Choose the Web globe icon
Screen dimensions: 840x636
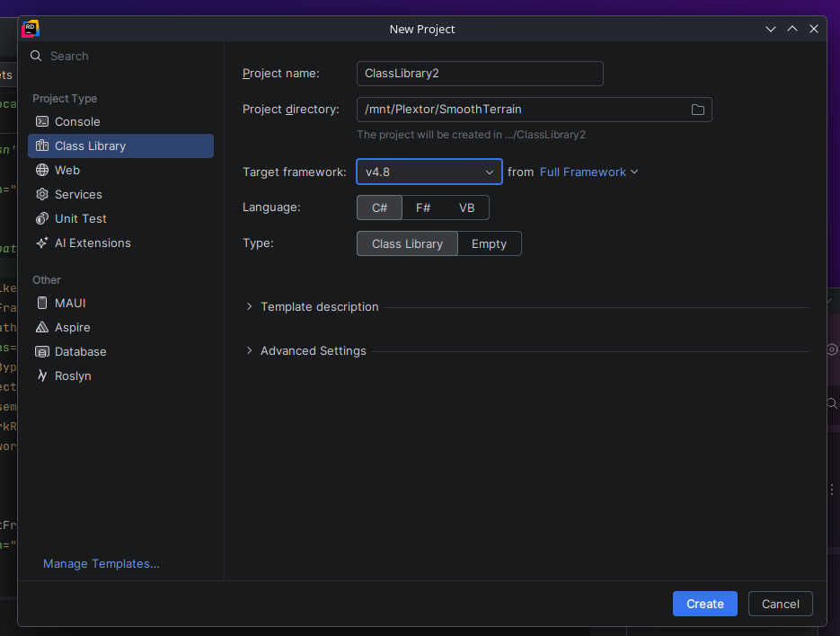pyautogui.click(x=41, y=170)
